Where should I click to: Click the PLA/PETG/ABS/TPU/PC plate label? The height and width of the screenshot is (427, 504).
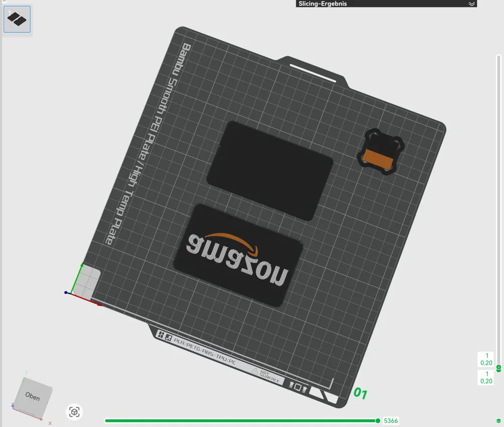pos(205,351)
